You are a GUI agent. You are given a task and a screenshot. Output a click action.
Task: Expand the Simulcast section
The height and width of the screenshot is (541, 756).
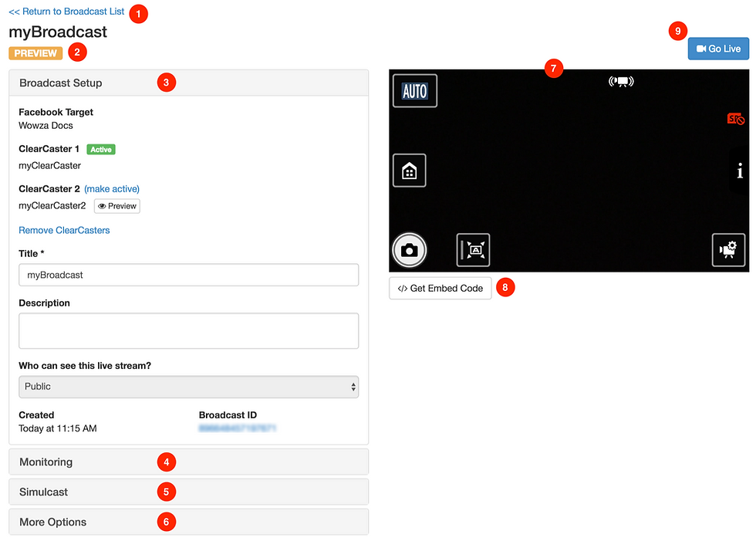[x=188, y=492]
